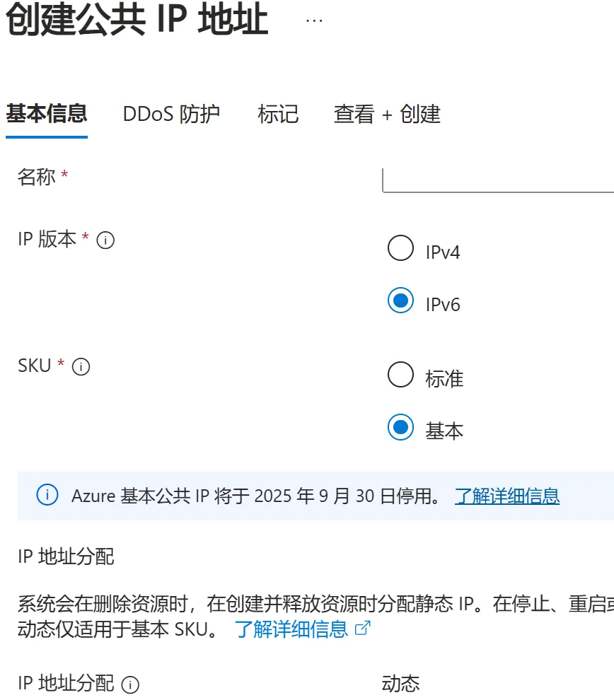Click the info icon beside IP 地址分配
Screen dimensions: 614x700
(130, 684)
